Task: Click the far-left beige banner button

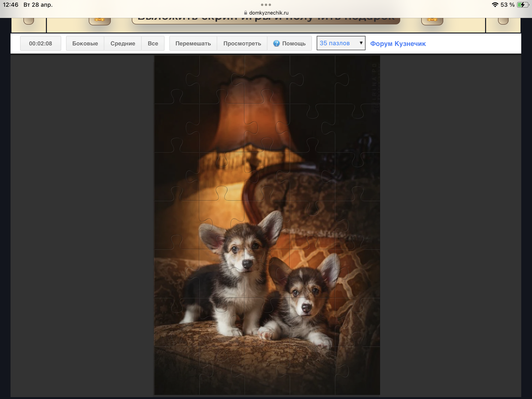Action: coord(29,21)
